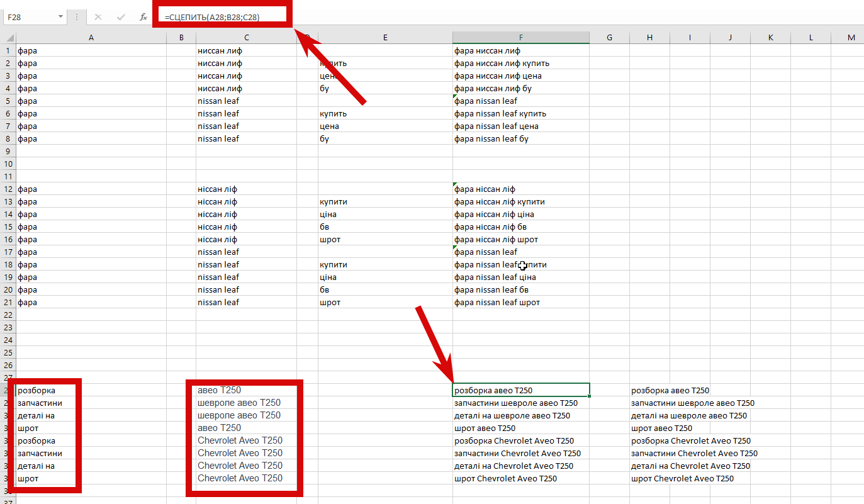The height and width of the screenshot is (504, 864).
Task: Click cell reading "фара ниссан лиф купить"
Action: point(521,63)
